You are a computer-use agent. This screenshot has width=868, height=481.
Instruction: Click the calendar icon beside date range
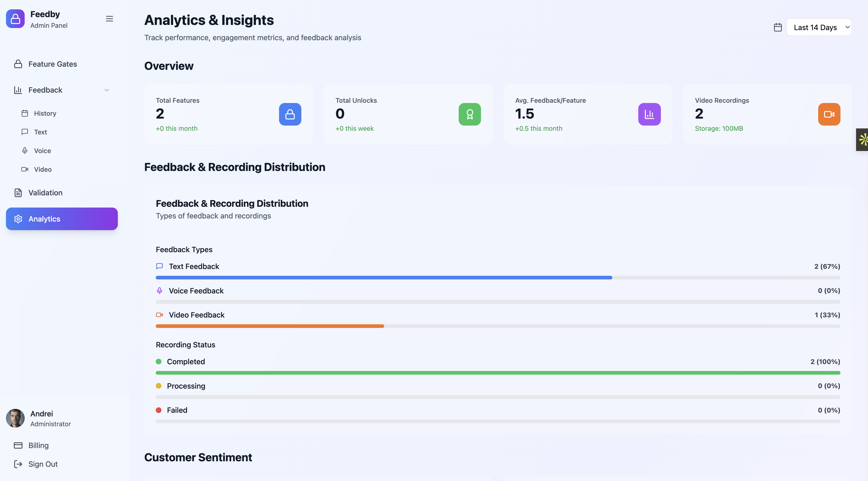pyautogui.click(x=778, y=27)
